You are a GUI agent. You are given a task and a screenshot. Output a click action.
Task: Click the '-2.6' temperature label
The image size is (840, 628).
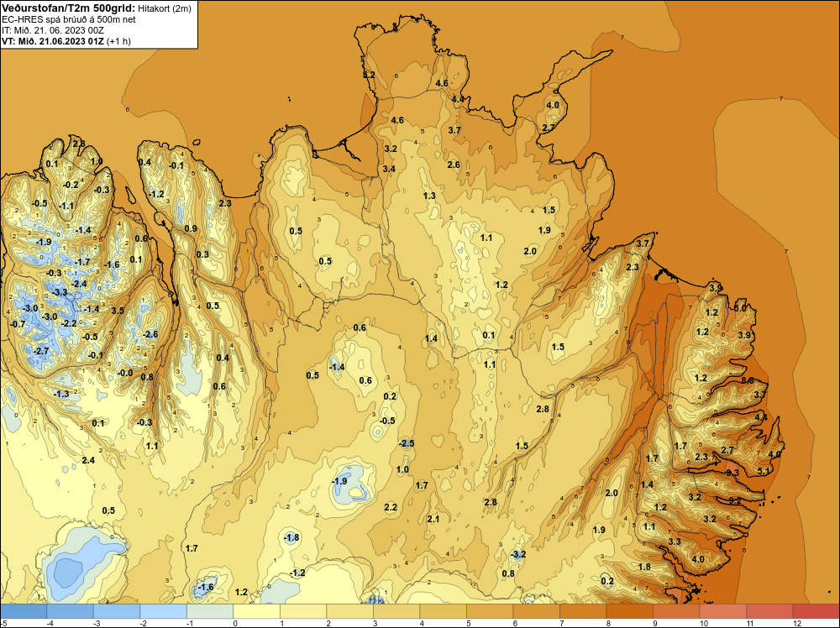[150, 334]
